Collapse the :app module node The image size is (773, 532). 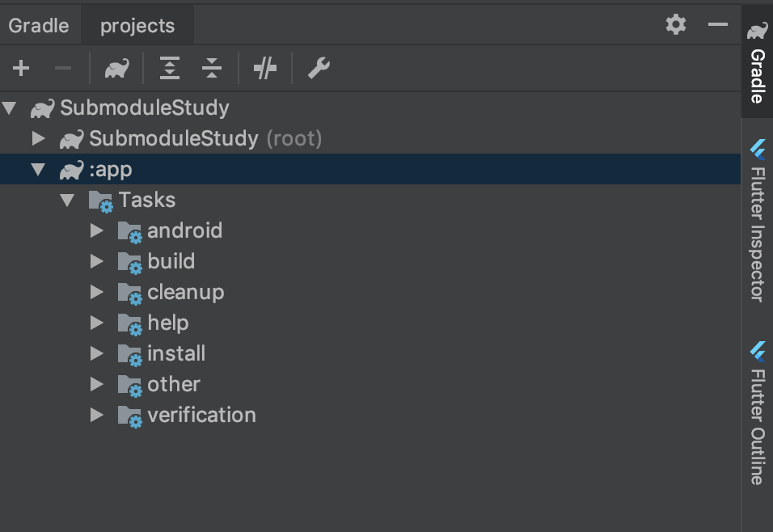(38, 169)
